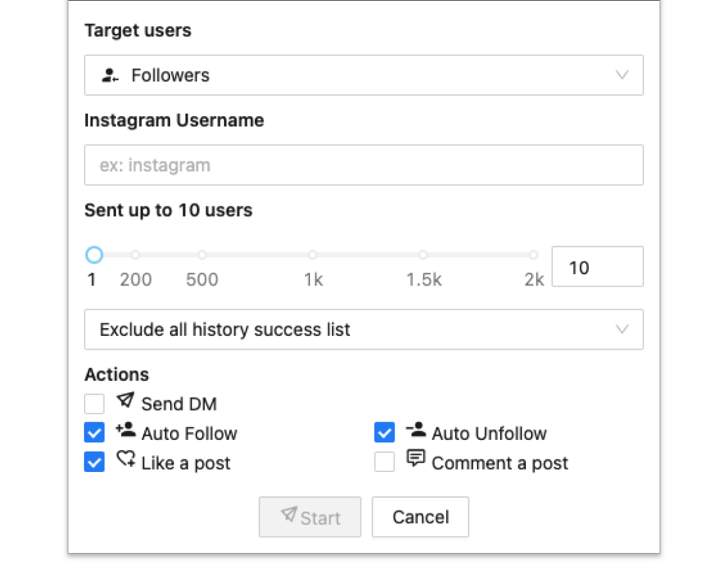728x563 pixels.
Task: Open the Target users Followers dropdown
Action: pos(363,75)
